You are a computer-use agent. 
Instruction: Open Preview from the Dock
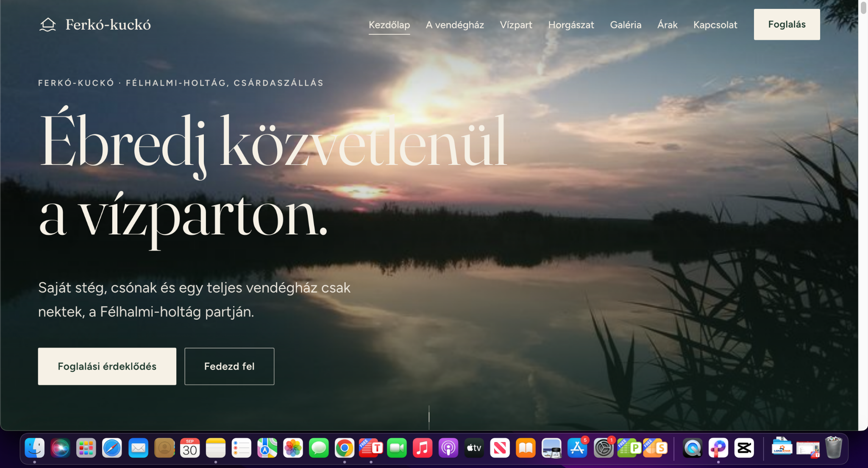coord(552,448)
